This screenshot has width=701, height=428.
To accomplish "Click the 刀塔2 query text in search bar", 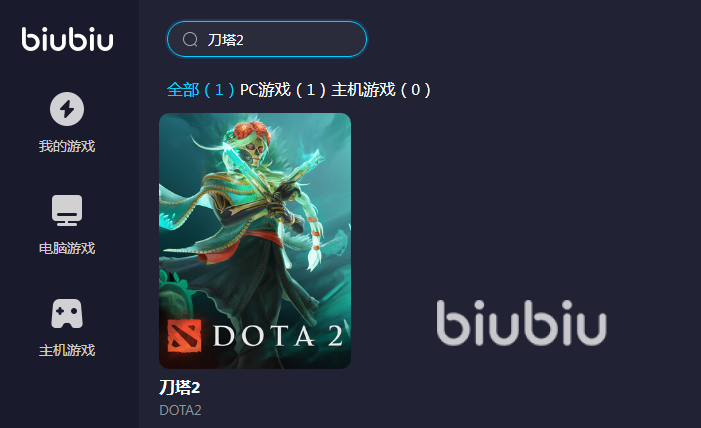I will tap(226, 40).
